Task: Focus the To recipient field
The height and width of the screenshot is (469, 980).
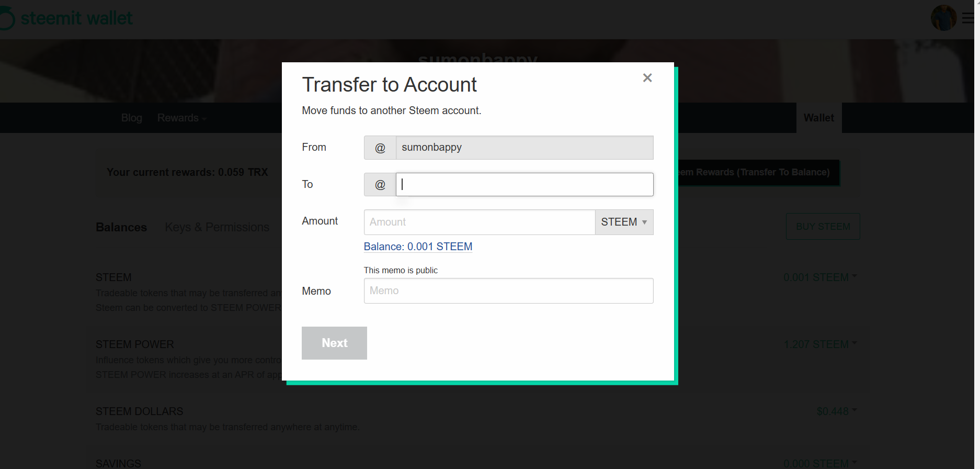Action: (525, 184)
